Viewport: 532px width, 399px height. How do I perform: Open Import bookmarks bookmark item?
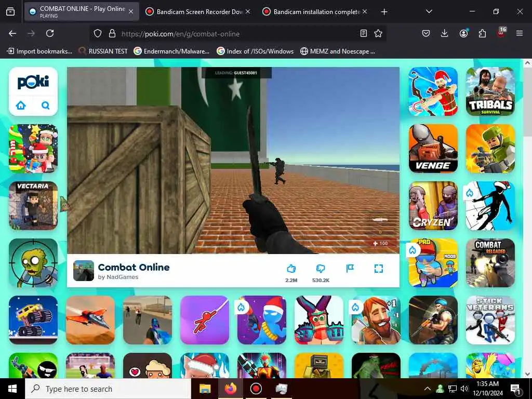point(39,51)
